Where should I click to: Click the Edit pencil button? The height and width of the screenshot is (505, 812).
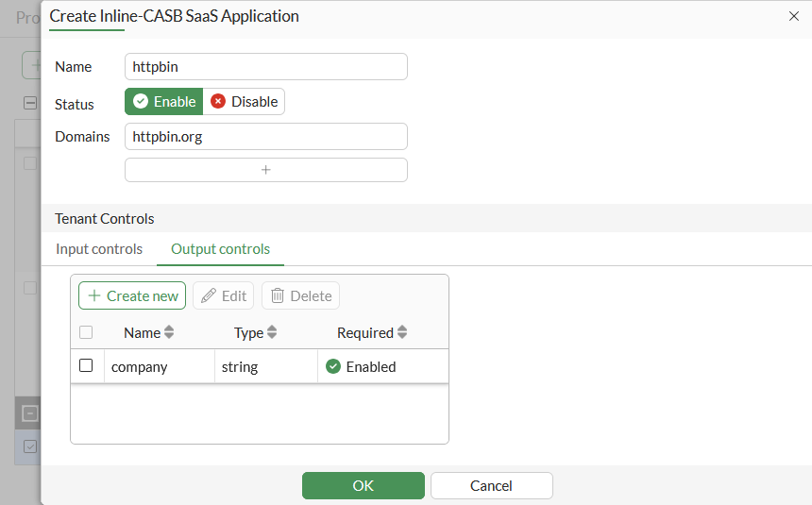pos(224,295)
